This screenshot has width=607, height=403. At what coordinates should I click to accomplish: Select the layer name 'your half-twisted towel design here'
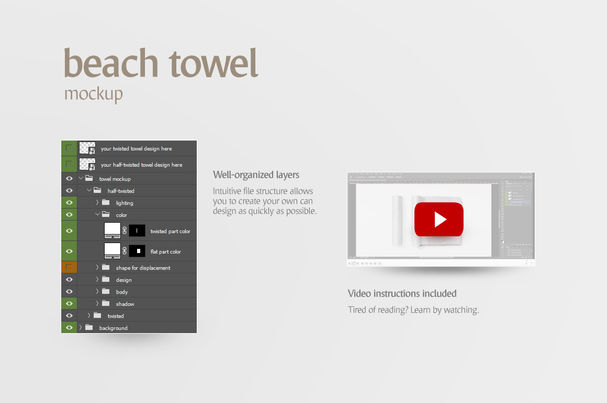pos(141,165)
